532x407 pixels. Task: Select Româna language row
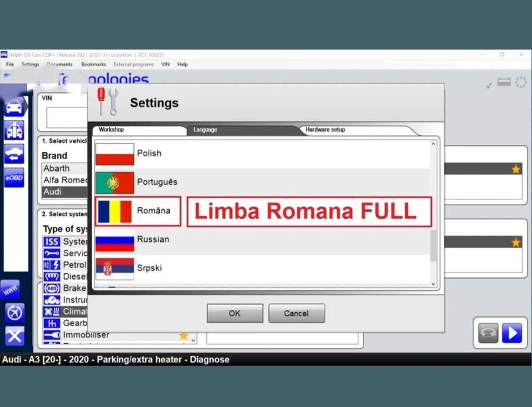262,211
